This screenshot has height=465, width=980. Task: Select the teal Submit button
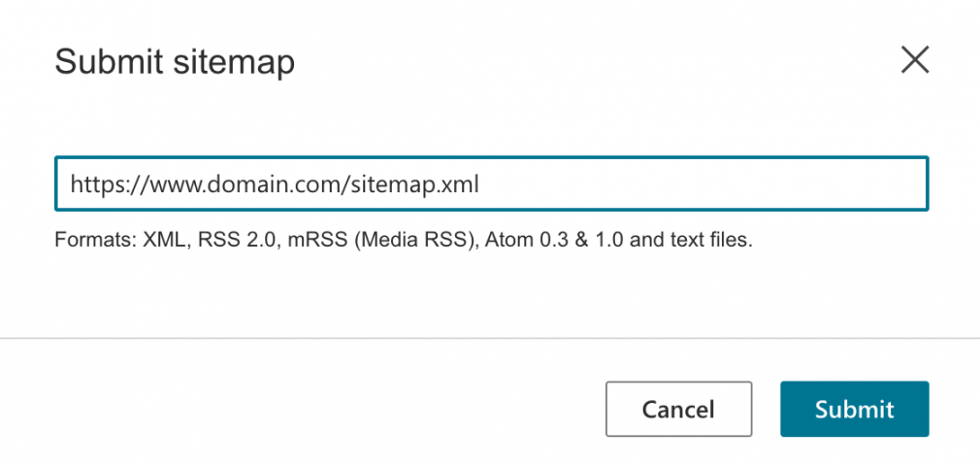855,409
